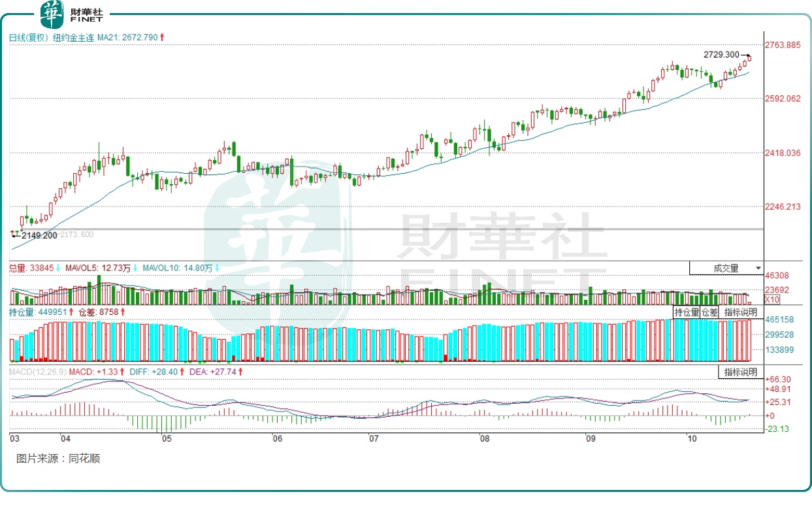Click the green FINET 華 logo icon
This screenshot has width=812, height=505.
click(x=52, y=14)
